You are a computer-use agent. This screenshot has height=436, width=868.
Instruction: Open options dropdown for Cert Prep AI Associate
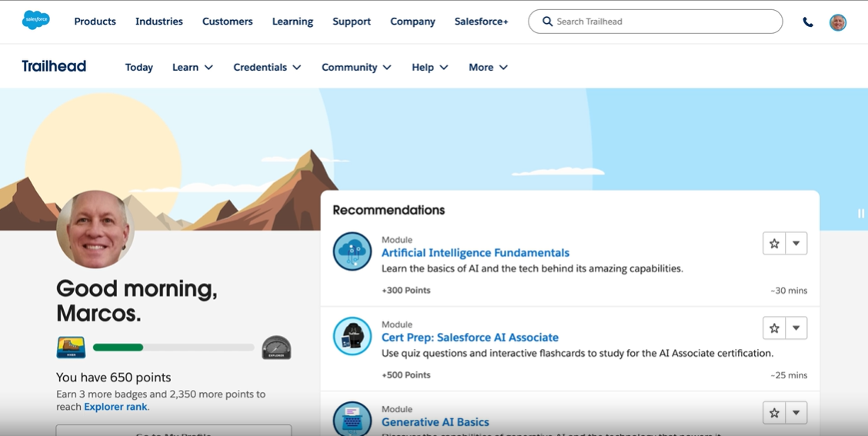click(x=796, y=328)
